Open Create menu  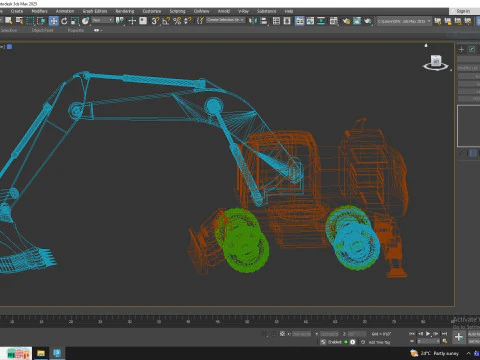pos(17,11)
